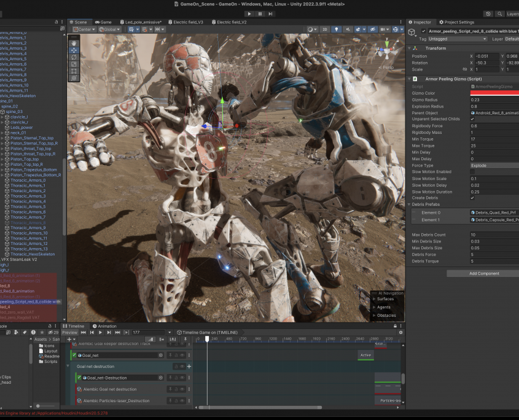Toggle scene lighting lightbulb icon
Screen dimensions: 519x420
coord(336,29)
